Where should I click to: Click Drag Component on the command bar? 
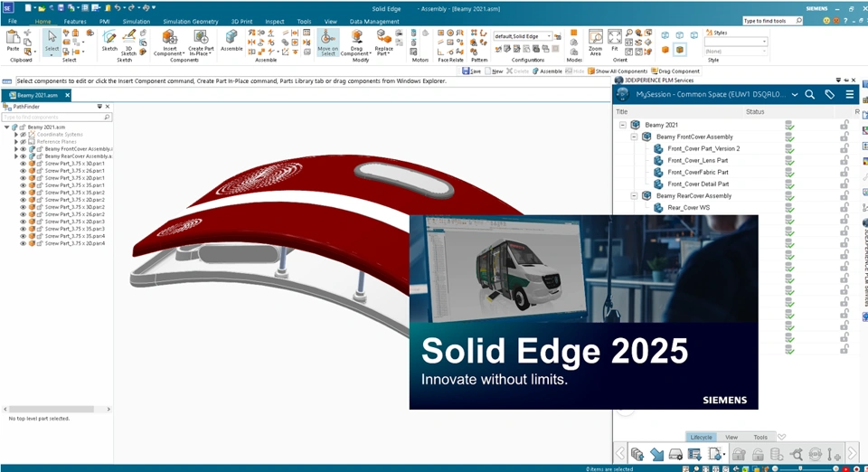(675, 71)
